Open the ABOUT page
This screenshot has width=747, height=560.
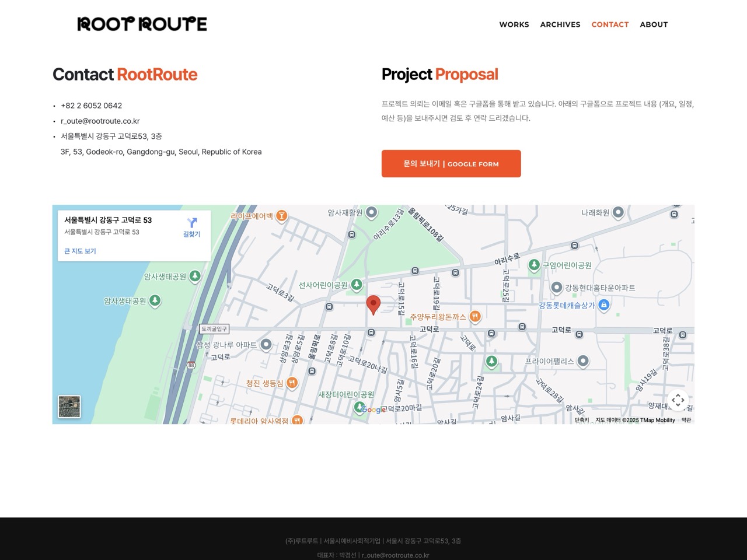pos(654,24)
